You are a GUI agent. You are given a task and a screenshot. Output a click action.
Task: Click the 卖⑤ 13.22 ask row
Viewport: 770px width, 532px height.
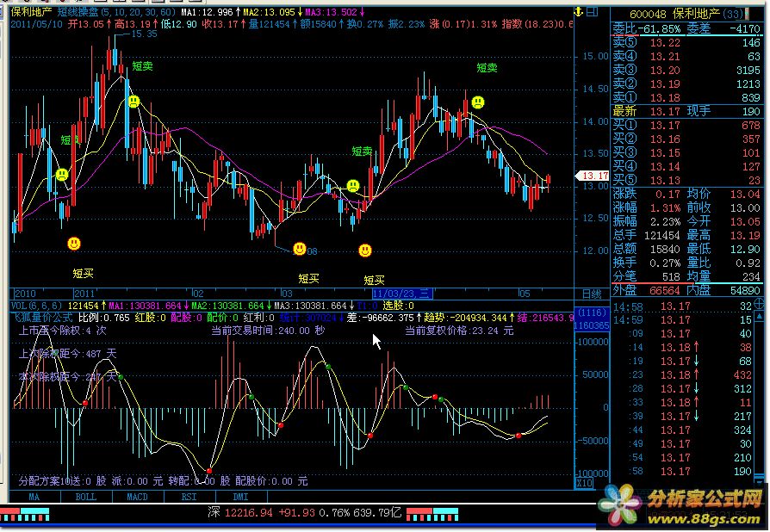point(686,43)
